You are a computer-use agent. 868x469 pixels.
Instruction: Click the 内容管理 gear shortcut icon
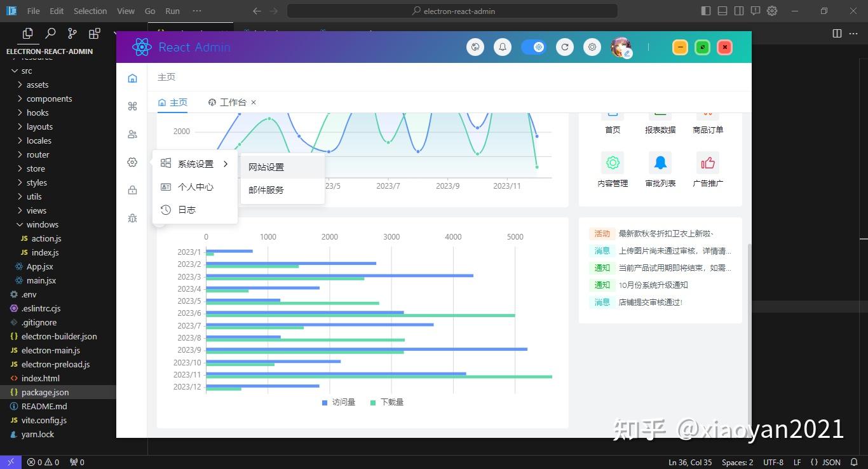(611, 162)
